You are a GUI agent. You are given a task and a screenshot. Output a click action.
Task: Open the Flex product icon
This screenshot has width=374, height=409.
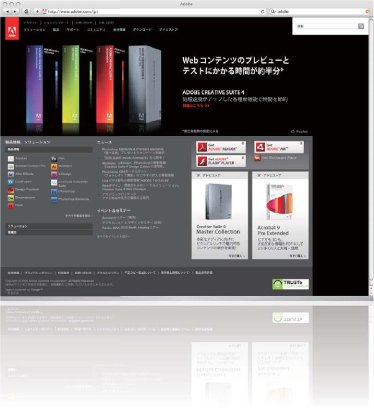click(x=54, y=159)
